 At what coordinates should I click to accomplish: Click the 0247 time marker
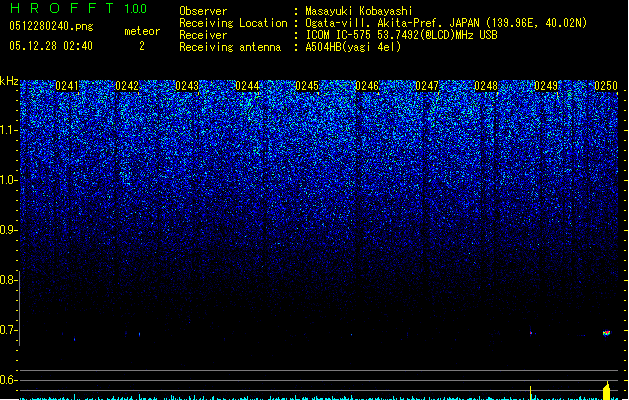click(427, 86)
